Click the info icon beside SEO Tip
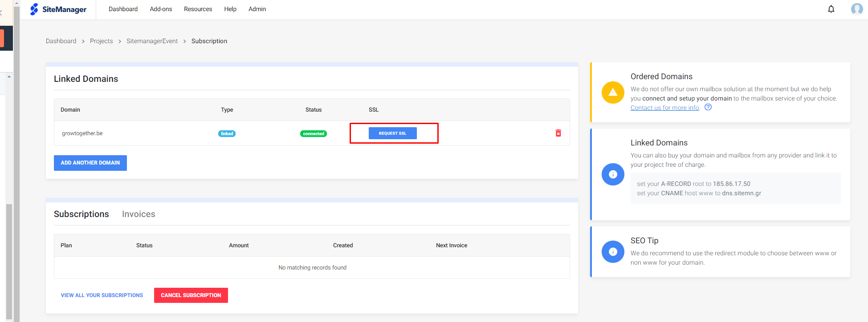868x322 pixels. point(613,251)
